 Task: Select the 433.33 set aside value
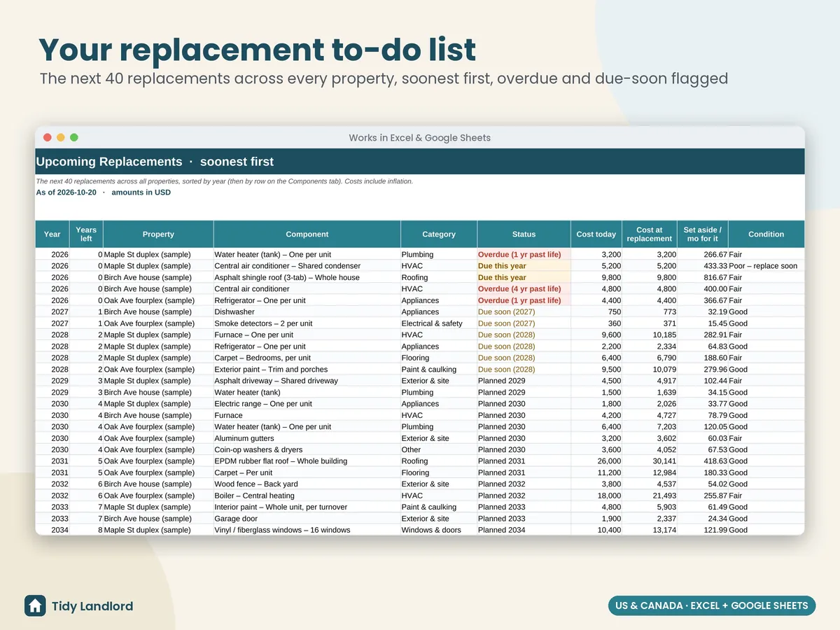703,266
